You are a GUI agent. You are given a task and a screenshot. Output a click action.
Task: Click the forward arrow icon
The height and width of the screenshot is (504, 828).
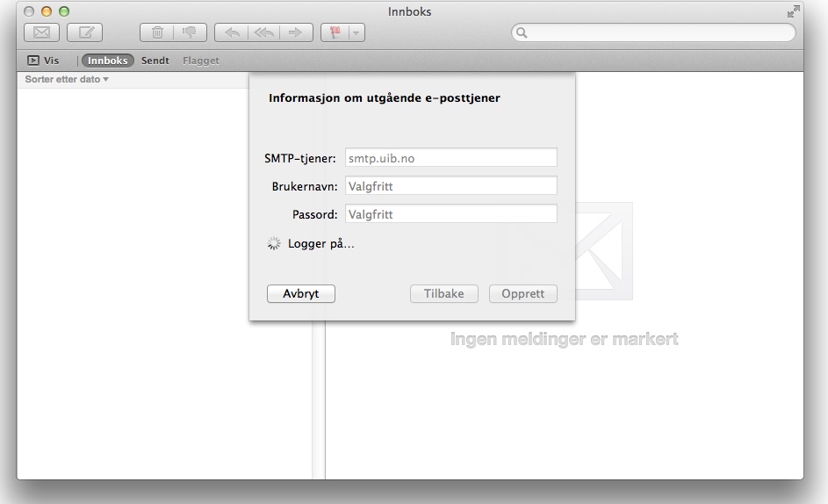296,33
